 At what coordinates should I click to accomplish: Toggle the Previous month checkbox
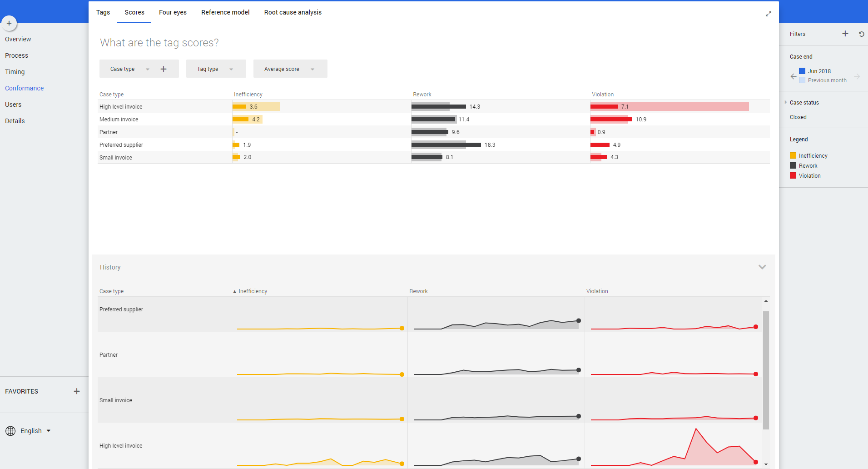tap(802, 80)
